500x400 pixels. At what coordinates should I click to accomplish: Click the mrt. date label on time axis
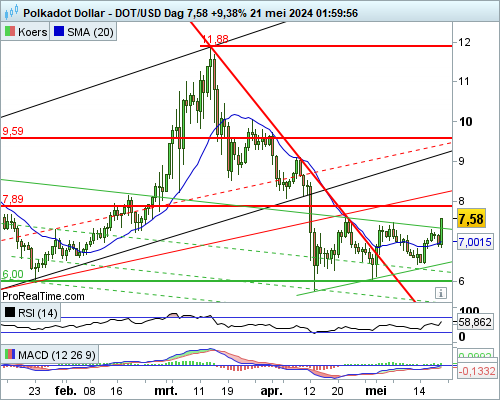[x=166, y=390]
